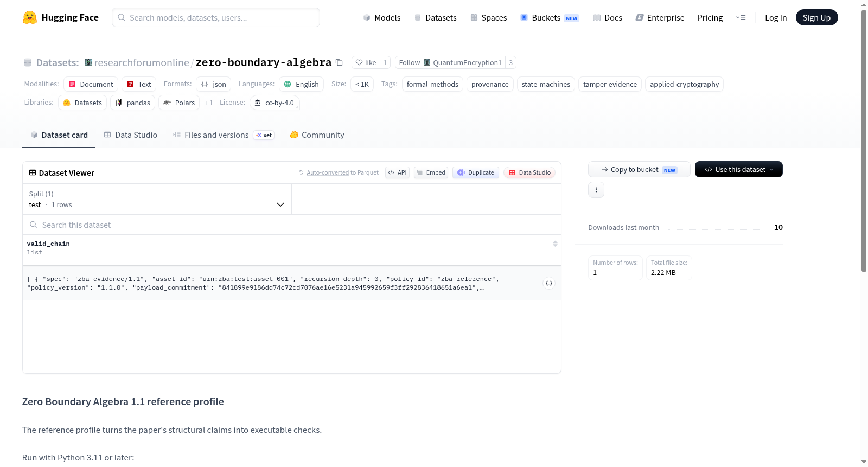Open the three-dot more options button

tap(596, 190)
